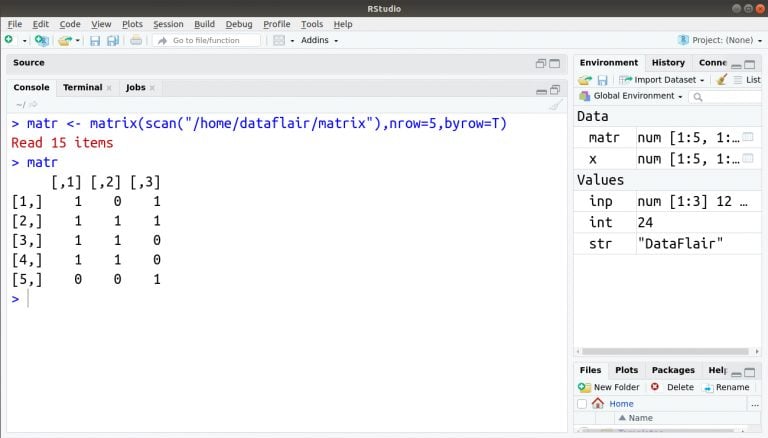This screenshot has width=768, height=438.
Task: Open the Edit menu
Action: tap(41, 24)
